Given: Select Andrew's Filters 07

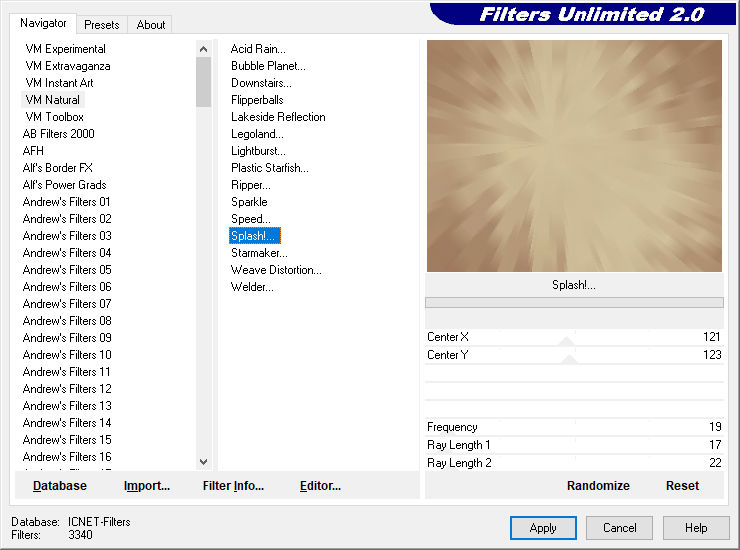Looking at the screenshot, I should 67,304.
